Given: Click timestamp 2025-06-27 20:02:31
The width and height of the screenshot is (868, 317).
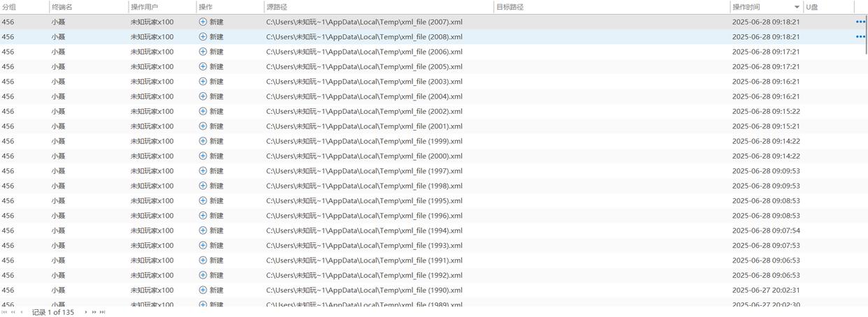Looking at the screenshot, I should pyautogui.click(x=766, y=290).
